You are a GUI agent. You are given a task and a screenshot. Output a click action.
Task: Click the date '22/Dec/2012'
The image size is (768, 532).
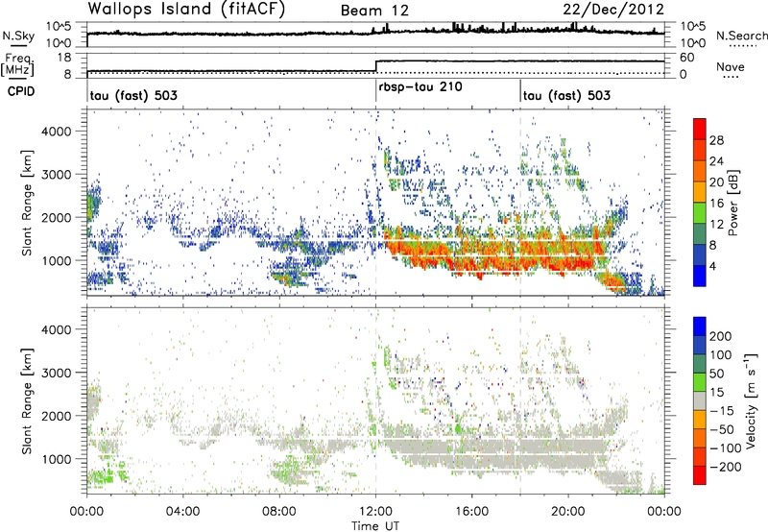(x=613, y=9)
